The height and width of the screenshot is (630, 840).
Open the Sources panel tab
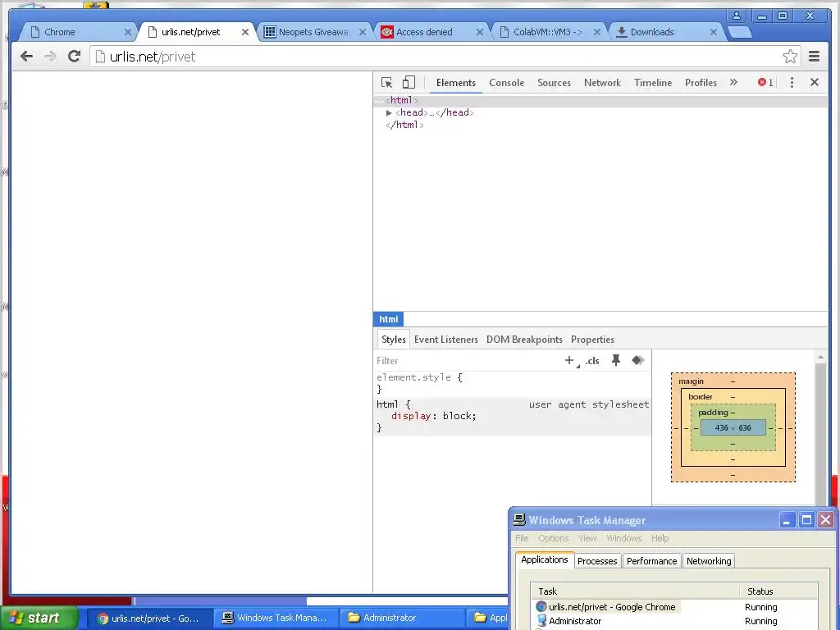tap(554, 83)
